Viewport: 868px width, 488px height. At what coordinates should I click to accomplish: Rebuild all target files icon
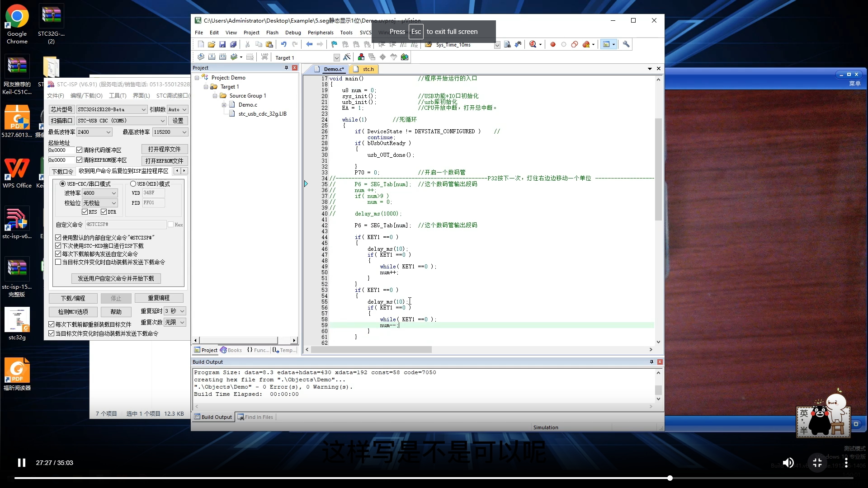click(x=222, y=57)
